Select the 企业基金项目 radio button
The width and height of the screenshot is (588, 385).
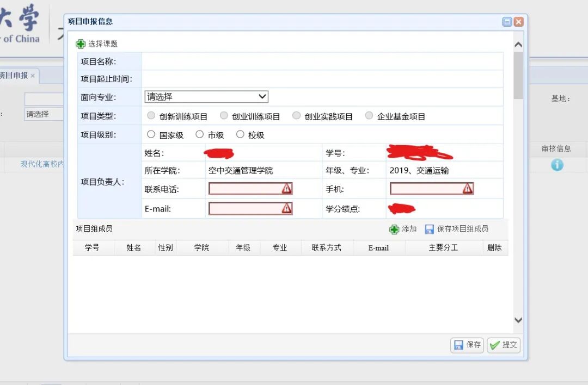click(369, 115)
